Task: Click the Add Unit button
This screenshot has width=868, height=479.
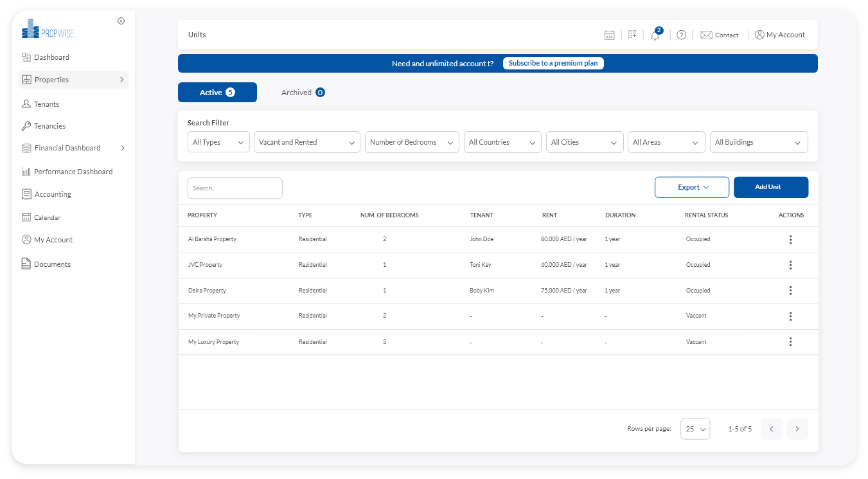Action: pyautogui.click(x=770, y=187)
